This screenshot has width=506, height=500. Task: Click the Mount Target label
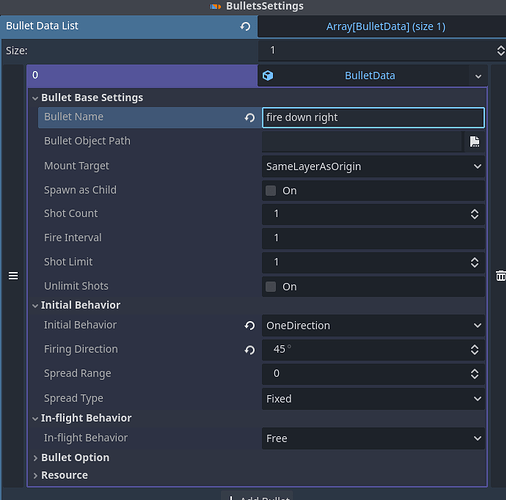[x=77, y=166]
